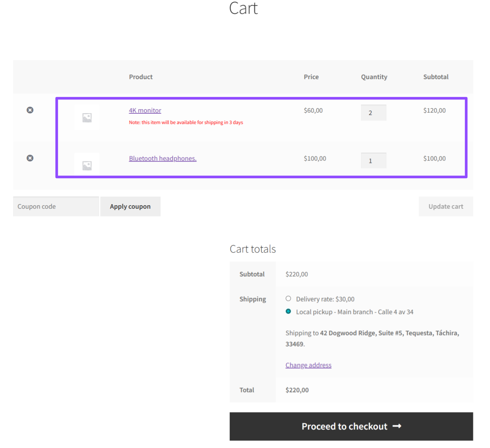The width and height of the screenshot is (490, 448).
Task: Click the Coupon code input field
Action: (x=56, y=206)
